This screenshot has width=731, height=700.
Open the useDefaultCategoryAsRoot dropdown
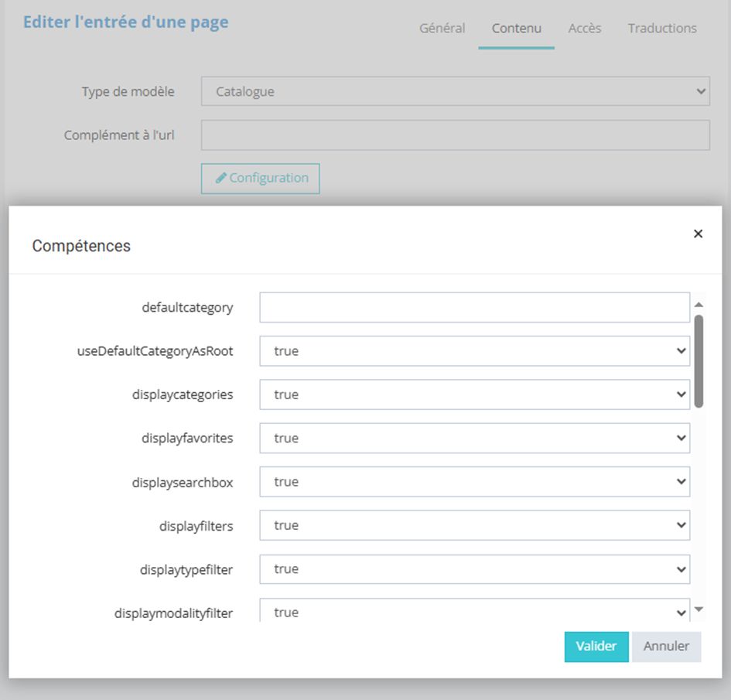click(474, 351)
